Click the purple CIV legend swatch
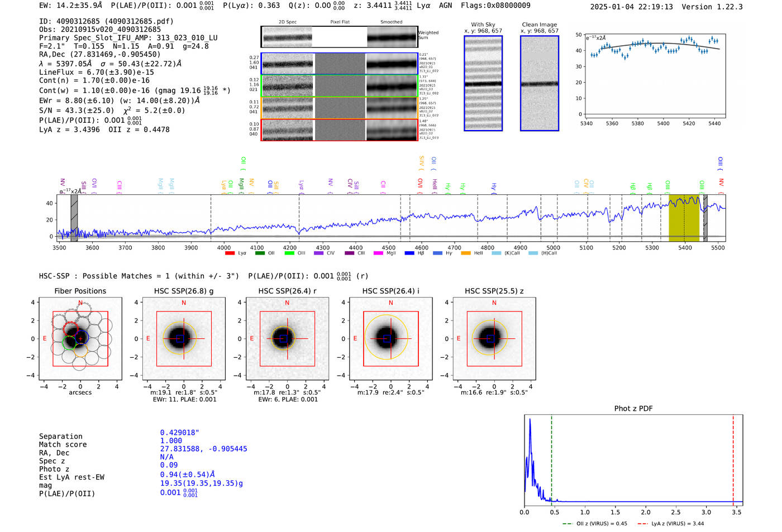The height and width of the screenshot is (532, 782). click(319, 253)
